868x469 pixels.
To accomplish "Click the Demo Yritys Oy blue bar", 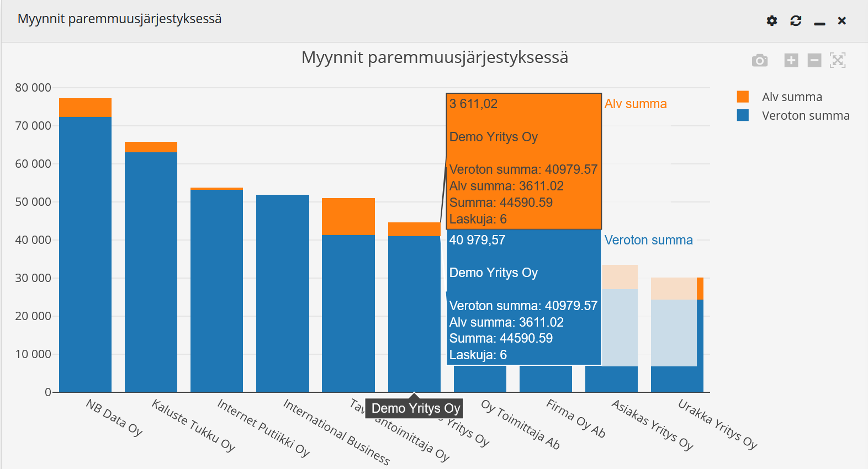I will click(x=414, y=313).
